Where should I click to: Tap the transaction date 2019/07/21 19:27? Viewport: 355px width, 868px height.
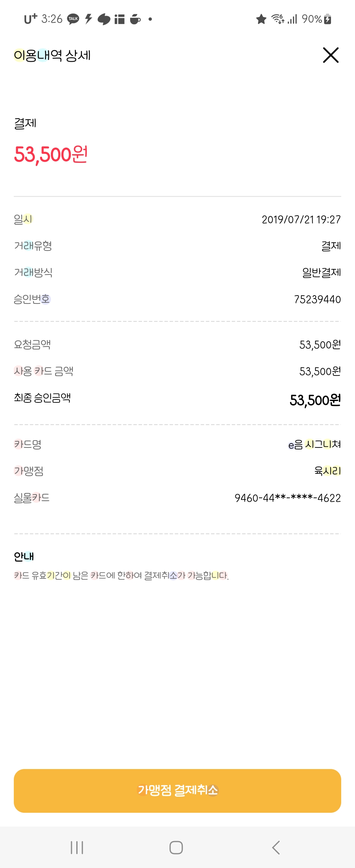(301, 220)
